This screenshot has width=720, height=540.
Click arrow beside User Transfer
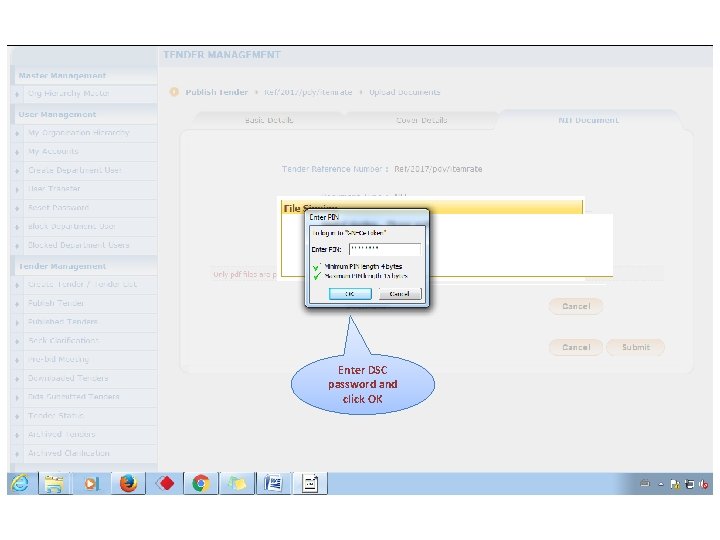(17, 190)
